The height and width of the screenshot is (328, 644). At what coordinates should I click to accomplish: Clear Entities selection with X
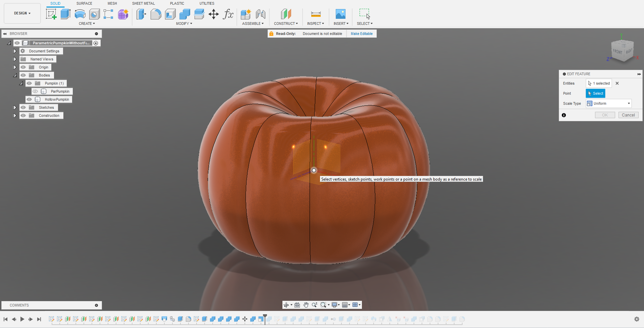(x=617, y=83)
